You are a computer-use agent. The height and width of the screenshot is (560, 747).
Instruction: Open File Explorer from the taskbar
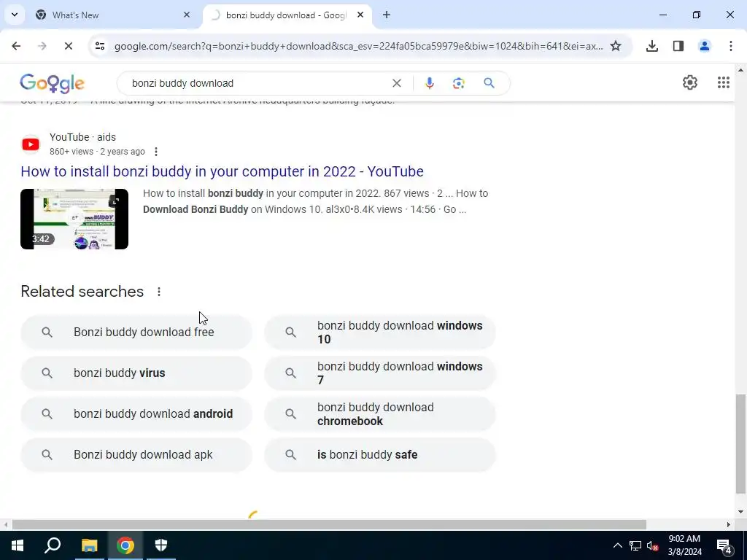[x=89, y=545]
